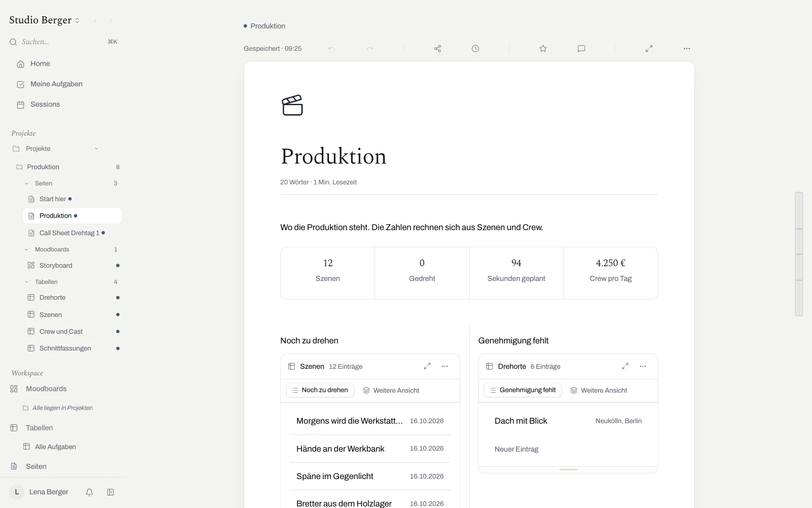Collapse the Tabellen tree group
This screenshot has width=812, height=508.
coord(27,282)
